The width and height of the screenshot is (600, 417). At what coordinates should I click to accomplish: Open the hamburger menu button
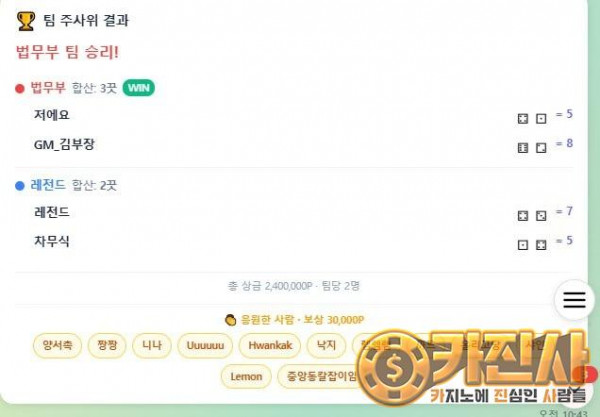point(574,300)
